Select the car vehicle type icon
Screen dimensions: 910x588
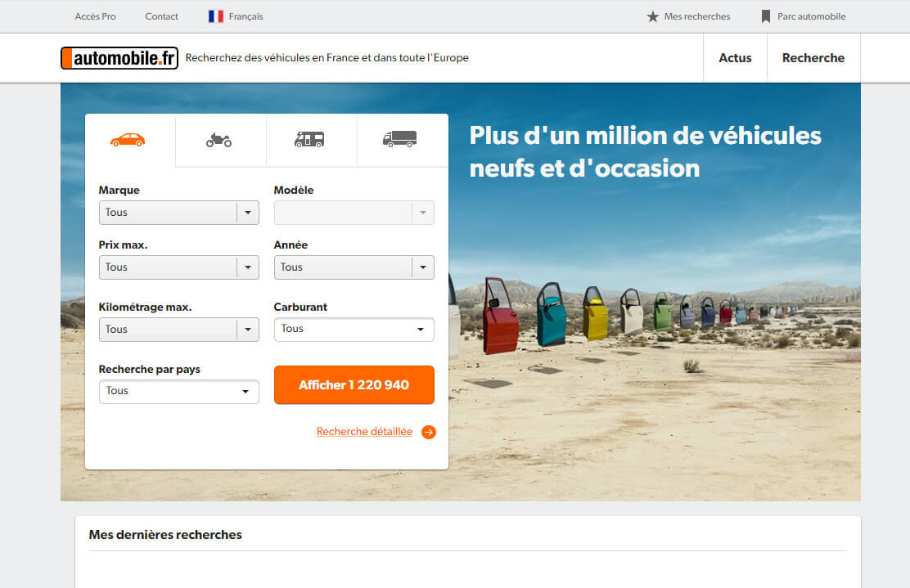(x=128, y=140)
